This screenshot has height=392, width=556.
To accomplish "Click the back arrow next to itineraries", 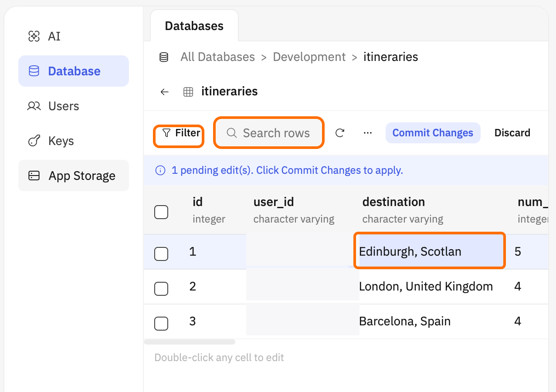I will pyautogui.click(x=164, y=92).
